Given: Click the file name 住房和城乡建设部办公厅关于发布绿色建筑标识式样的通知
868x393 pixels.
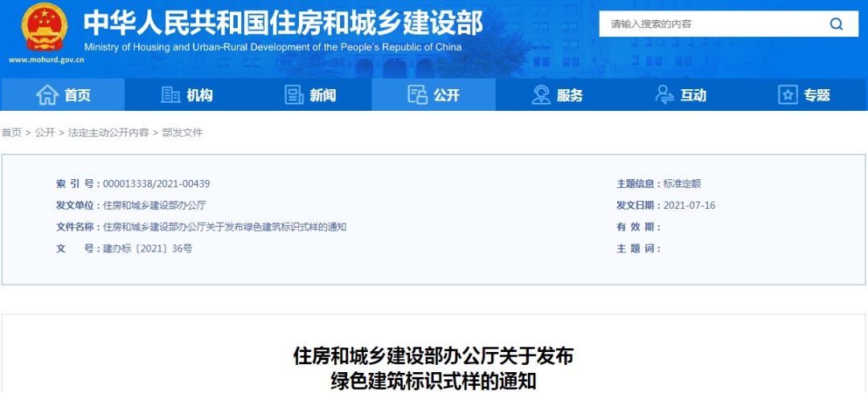Looking at the screenshot, I should click(x=225, y=227).
